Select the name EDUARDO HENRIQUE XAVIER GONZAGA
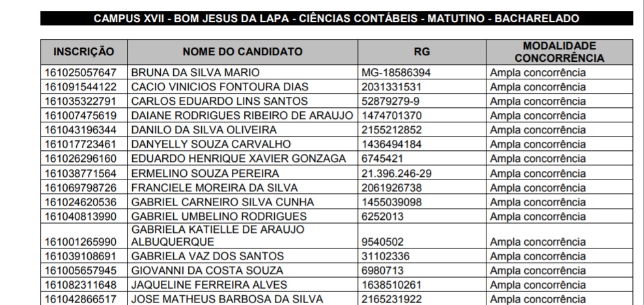644x305 pixels. pyautogui.click(x=238, y=159)
